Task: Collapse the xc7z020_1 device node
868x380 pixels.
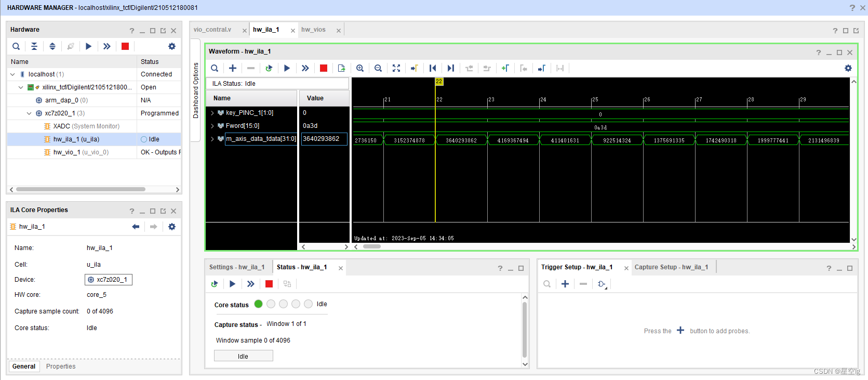Action: tap(29, 113)
